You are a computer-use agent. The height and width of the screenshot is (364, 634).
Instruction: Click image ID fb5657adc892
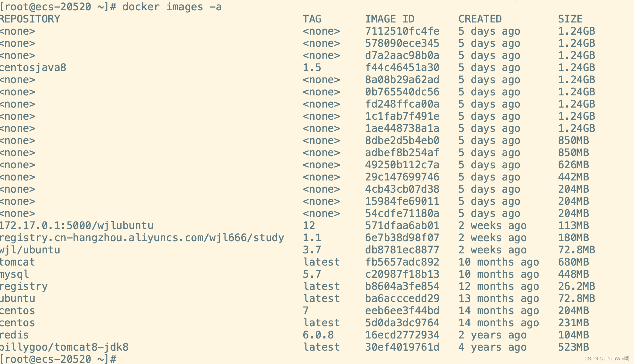(x=402, y=262)
